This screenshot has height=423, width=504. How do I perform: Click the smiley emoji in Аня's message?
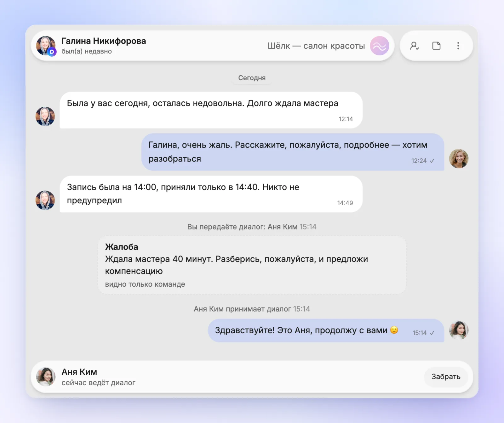pos(394,330)
